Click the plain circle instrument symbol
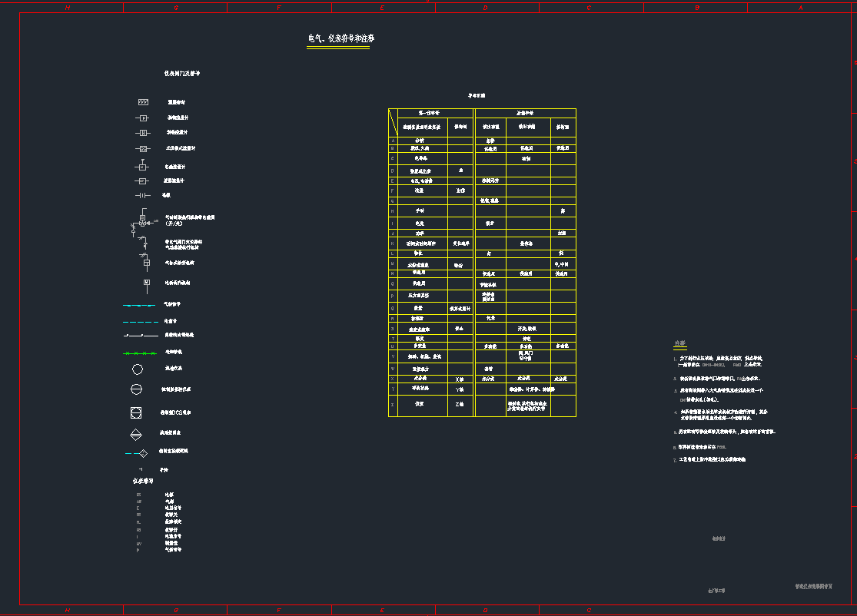 pyautogui.click(x=137, y=369)
